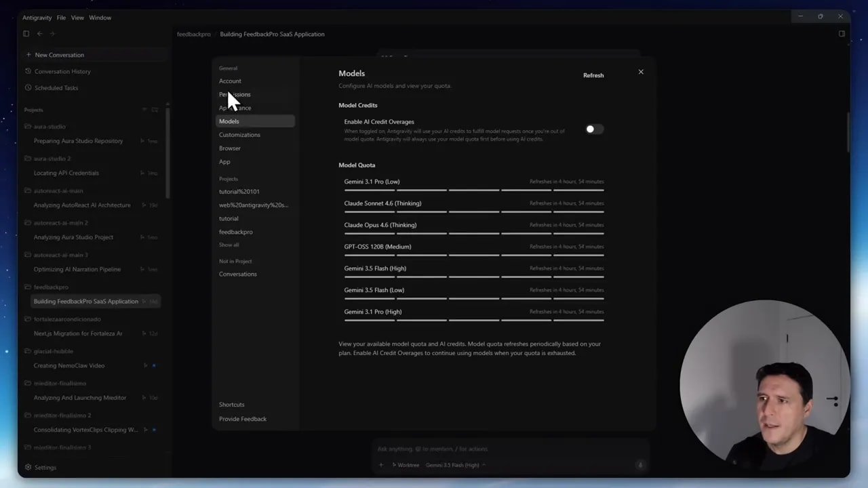The width and height of the screenshot is (868, 488).
Task: Open Locating API Credentials conversation
Action: click(66, 174)
